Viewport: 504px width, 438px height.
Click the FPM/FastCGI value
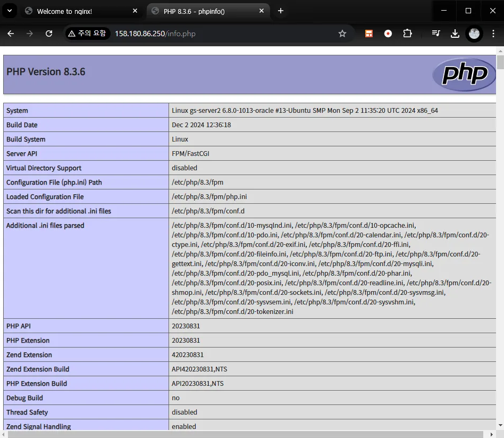190,153
